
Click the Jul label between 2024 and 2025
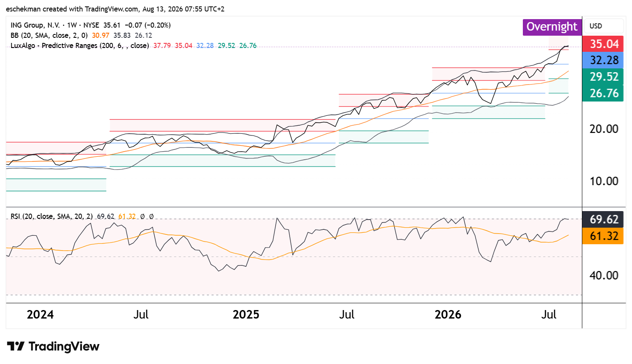(141, 315)
